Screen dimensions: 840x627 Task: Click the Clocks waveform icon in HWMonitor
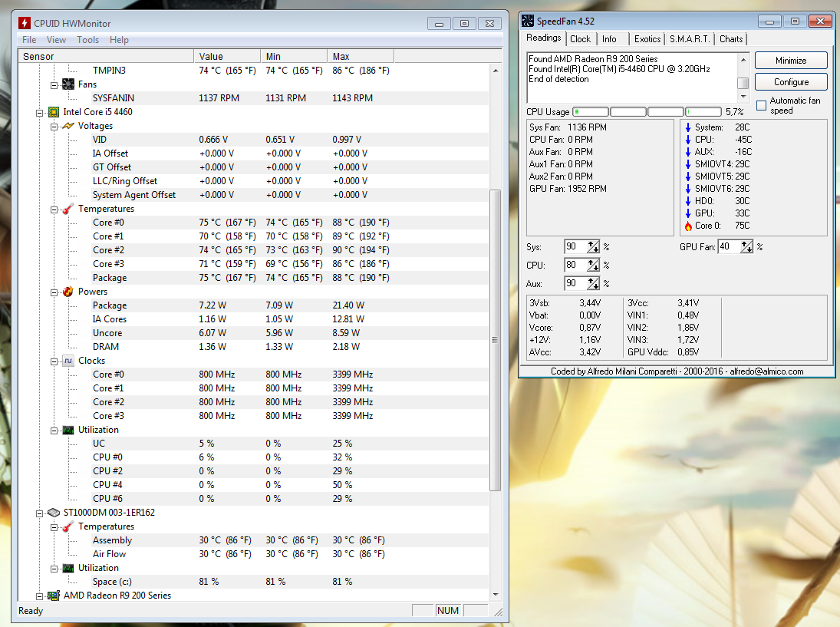coord(68,361)
